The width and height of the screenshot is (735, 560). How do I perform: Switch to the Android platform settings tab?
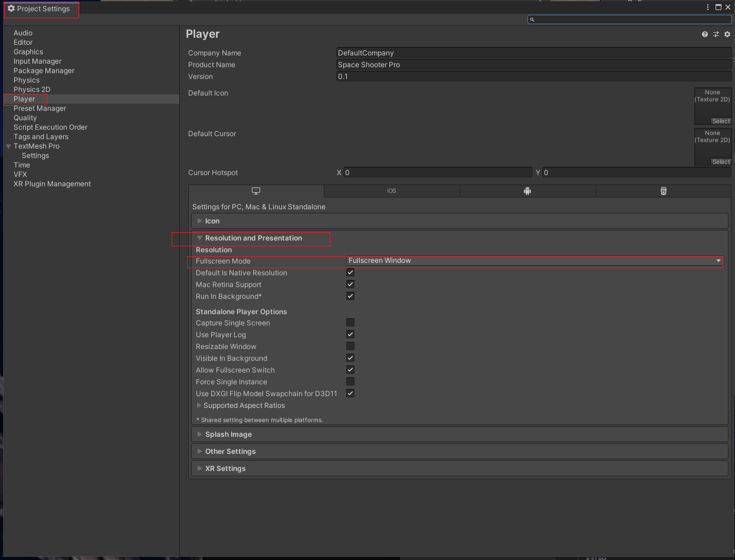coord(527,191)
